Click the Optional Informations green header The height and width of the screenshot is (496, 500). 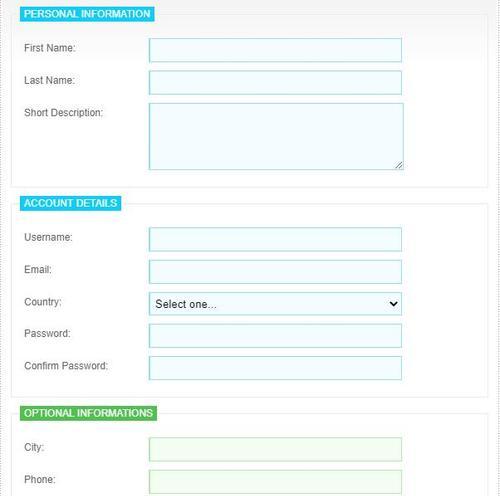point(88,413)
